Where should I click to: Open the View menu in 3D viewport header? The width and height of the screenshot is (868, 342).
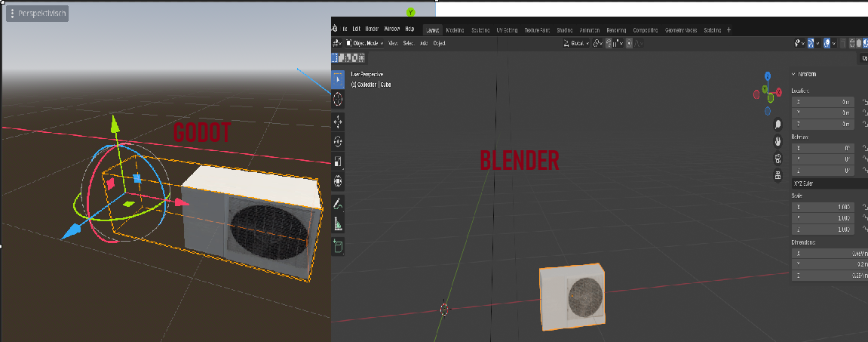[393, 43]
